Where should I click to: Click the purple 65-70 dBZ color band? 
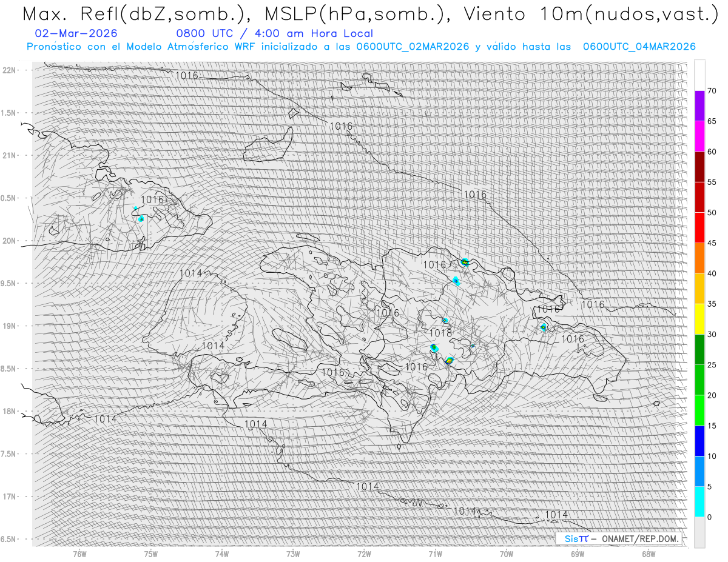(699, 105)
